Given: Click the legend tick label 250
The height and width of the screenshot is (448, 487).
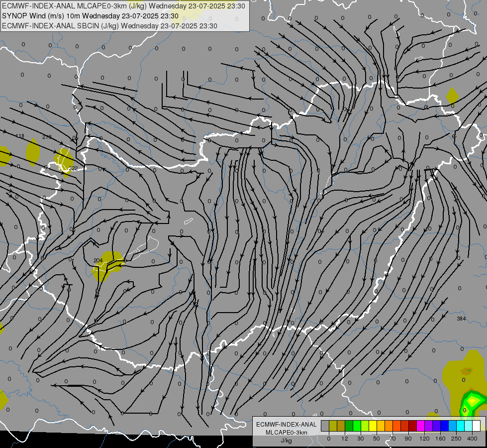Looking at the screenshot, I should (456, 439).
